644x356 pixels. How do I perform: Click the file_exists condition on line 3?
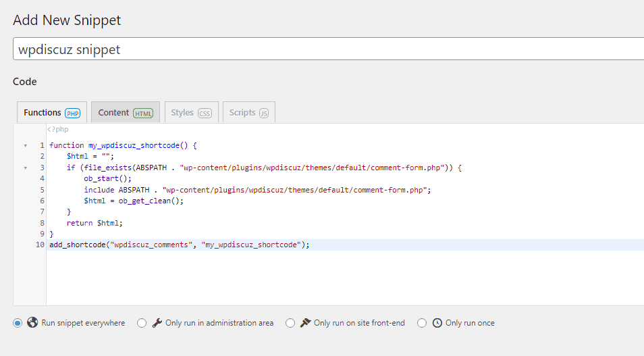coord(264,168)
